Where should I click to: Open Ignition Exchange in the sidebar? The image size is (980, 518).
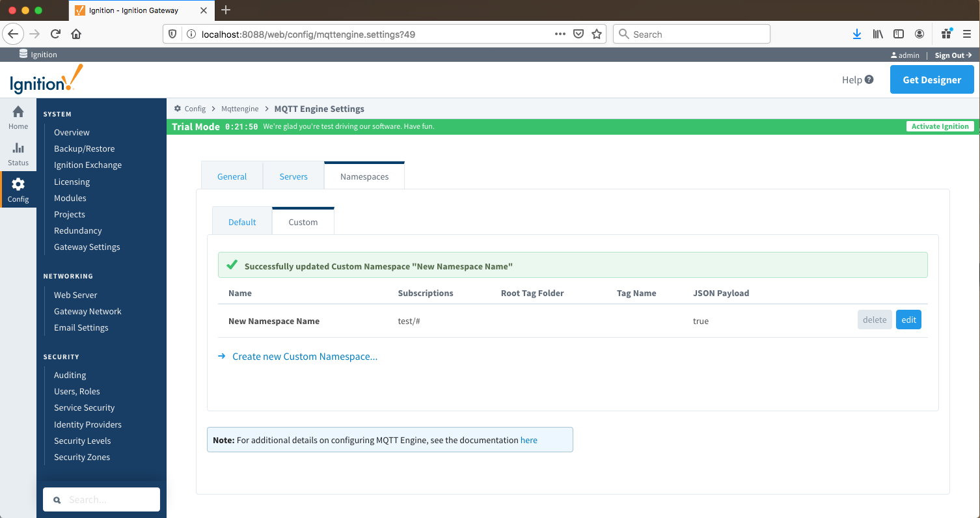(x=88, y=165)
